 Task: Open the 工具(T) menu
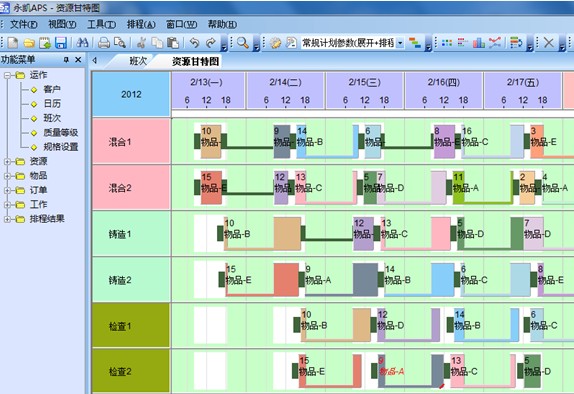click(x=101, y=25)
